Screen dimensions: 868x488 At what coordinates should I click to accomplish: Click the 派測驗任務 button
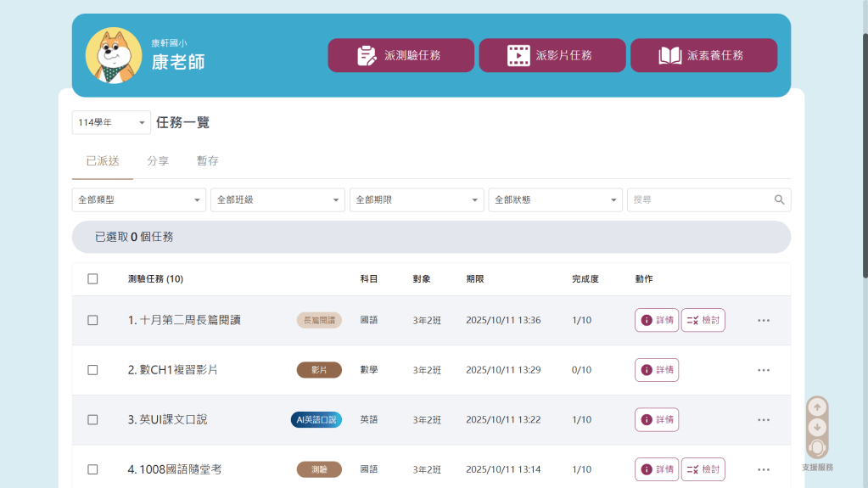click(x=401, y=56)
